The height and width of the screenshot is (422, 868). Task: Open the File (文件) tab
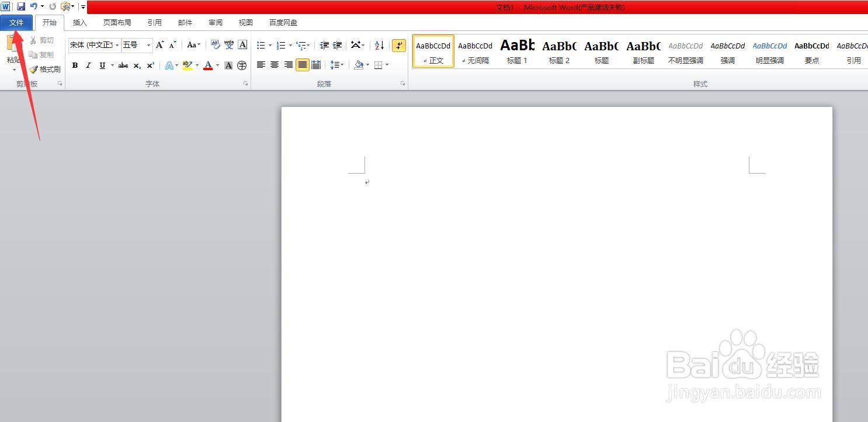[x=16, y=23]
